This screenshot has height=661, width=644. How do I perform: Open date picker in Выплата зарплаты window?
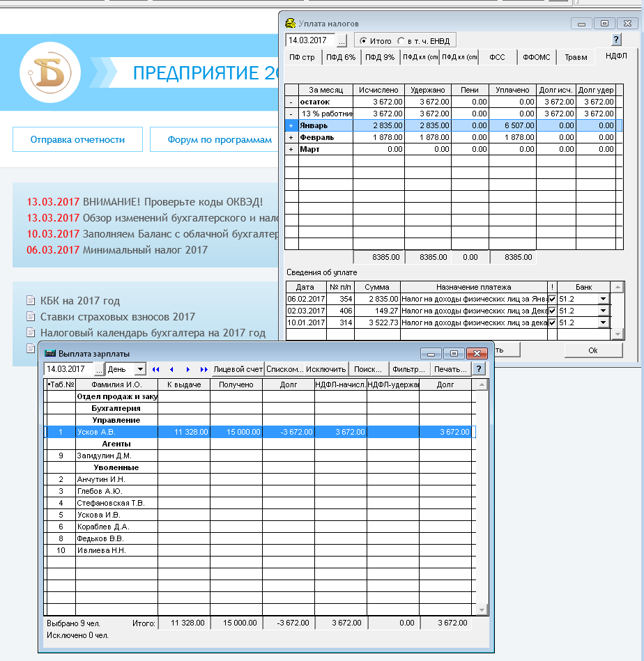98,369
